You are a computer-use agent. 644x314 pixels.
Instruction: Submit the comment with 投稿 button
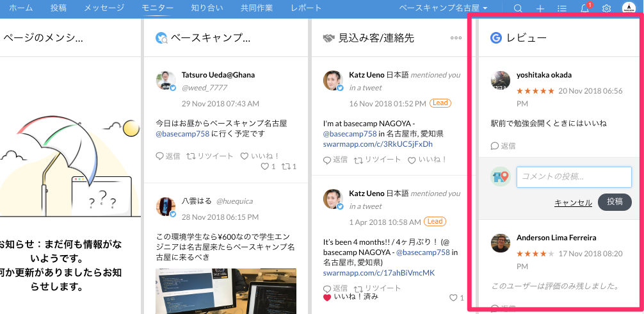(615, 202)
